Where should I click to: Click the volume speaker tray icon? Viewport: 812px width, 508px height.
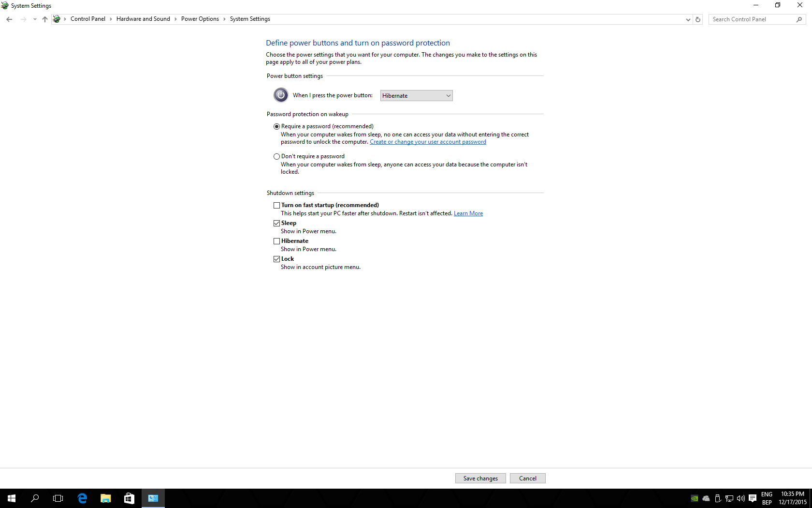[741, 498]
